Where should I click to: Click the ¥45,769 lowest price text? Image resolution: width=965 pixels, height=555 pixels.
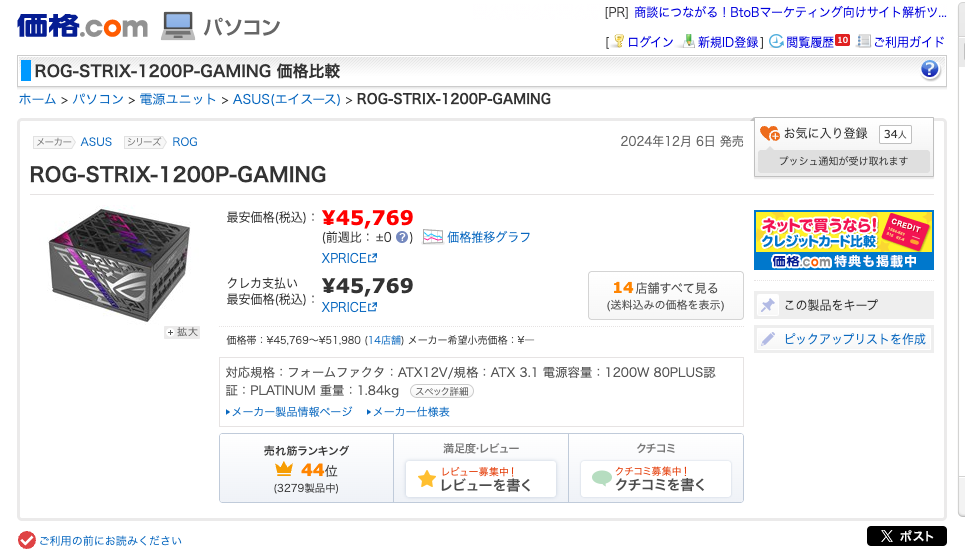click(x=367, y=218)
